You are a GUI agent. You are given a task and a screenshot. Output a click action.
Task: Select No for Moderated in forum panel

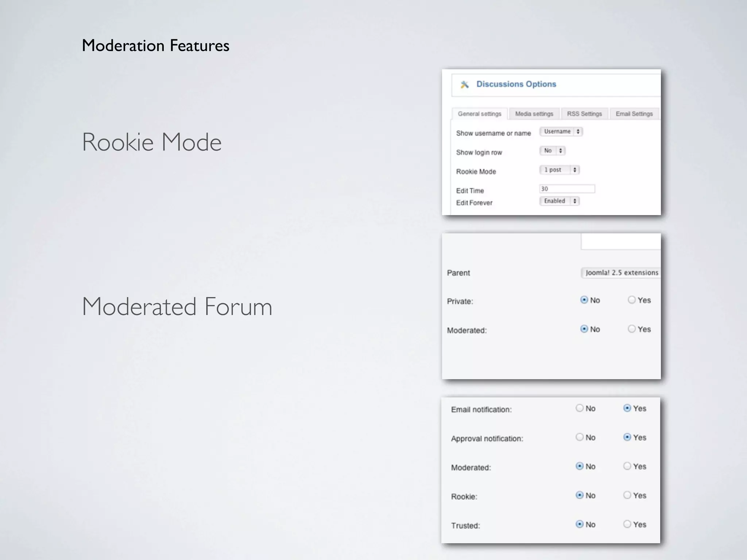click(584, 329)
